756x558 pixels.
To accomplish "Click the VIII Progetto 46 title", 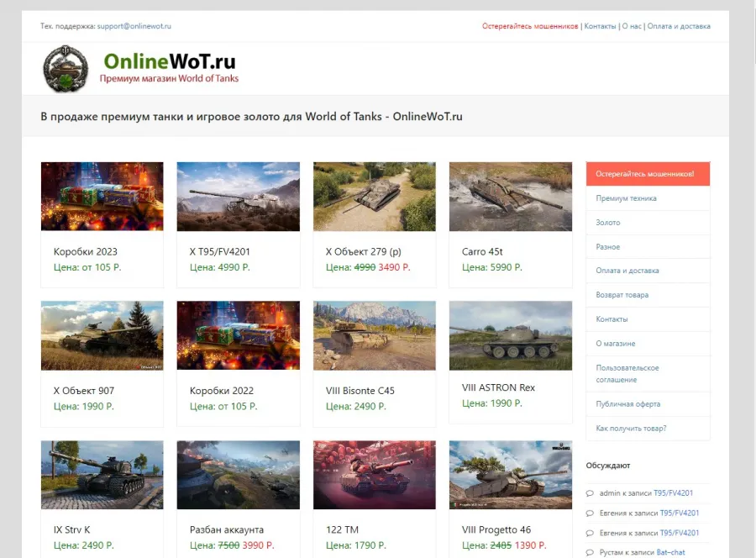I will 496,530.
